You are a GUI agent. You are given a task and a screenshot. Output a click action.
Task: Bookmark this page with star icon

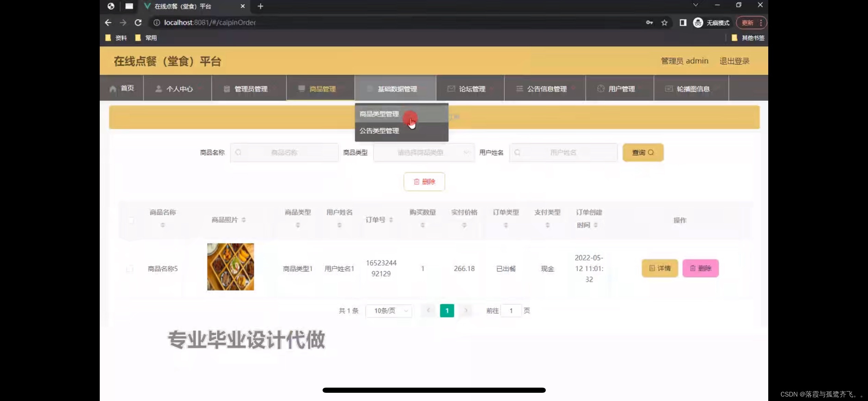coord(664,23)
